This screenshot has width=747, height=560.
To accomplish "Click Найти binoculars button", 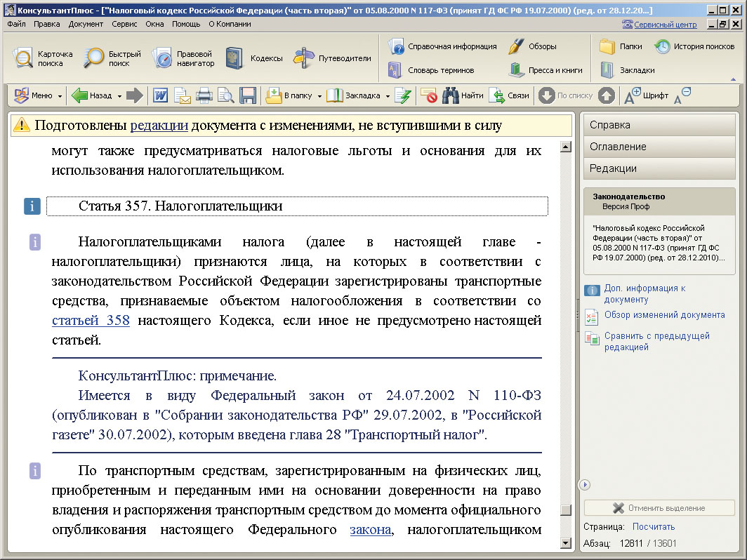I will [x=463, y=95].
